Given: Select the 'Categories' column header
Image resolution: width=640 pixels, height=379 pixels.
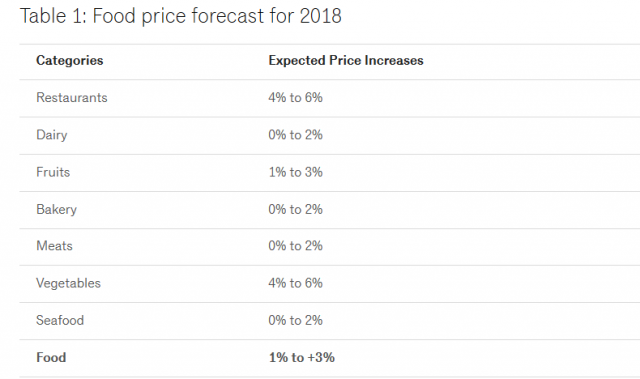Looking at the screenshot, I should [69, 60].
